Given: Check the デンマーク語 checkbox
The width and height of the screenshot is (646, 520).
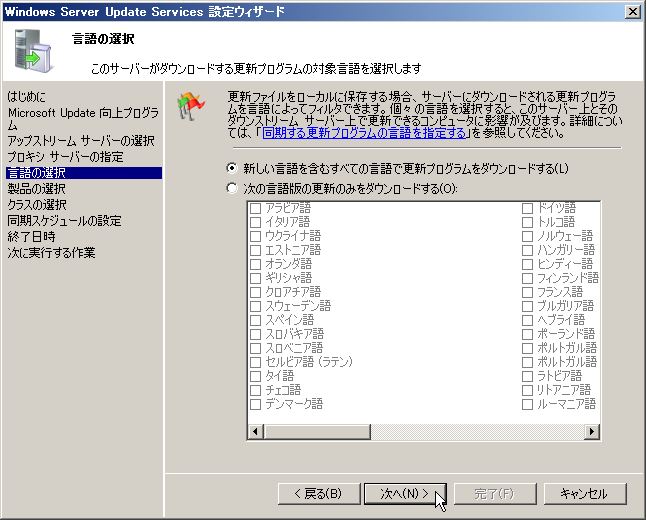Looking at the screenshot, I should coord(255,404).
